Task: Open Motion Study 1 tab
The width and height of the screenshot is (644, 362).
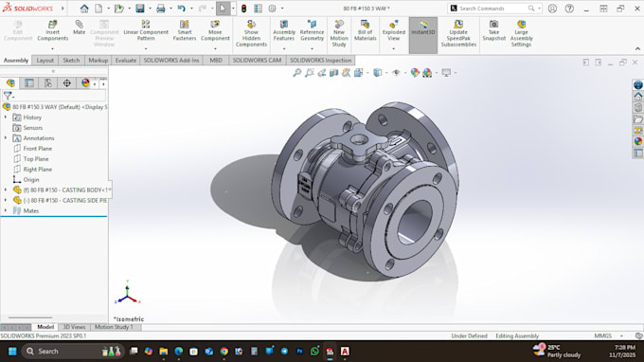Action: [x=114, y=327]
